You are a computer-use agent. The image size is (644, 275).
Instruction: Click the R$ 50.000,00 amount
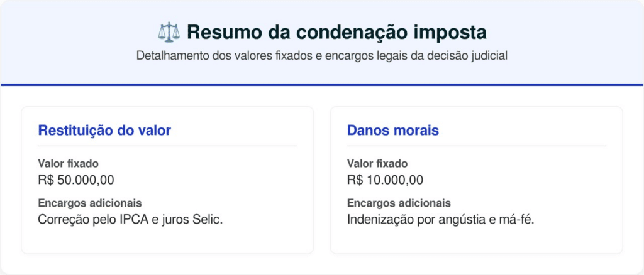point(76,180)
